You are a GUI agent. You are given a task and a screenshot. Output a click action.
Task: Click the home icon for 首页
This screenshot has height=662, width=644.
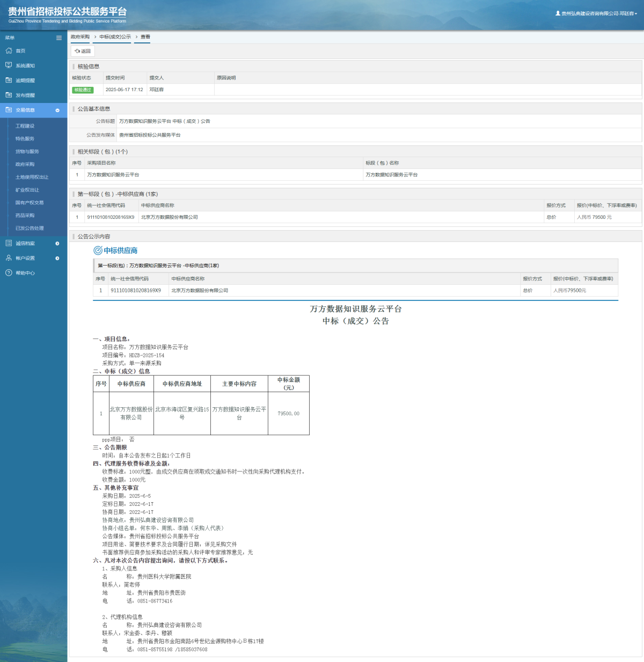point(9,51)
